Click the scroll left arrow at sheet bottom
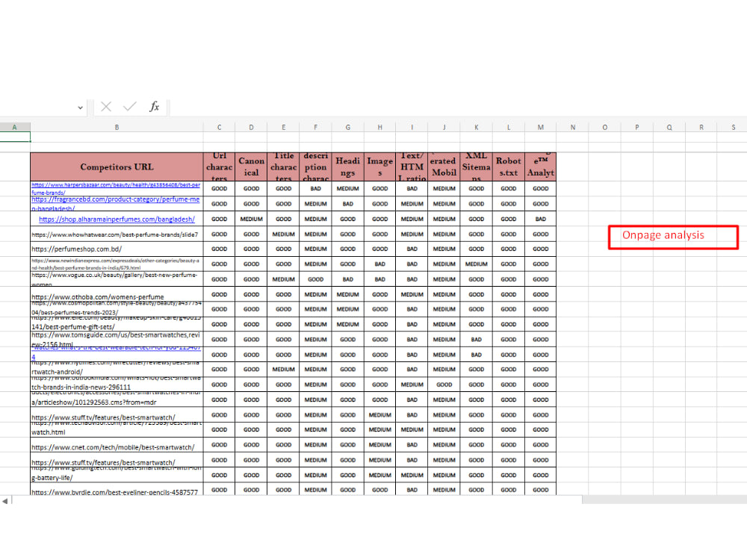Image resolution: width=747 pixels, height=560 pixels. point(4,501)
